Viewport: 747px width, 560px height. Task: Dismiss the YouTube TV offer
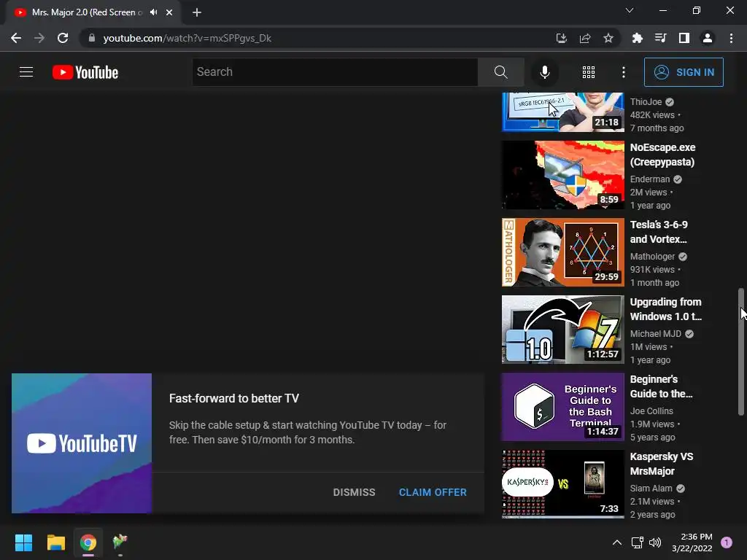[354, 492]
